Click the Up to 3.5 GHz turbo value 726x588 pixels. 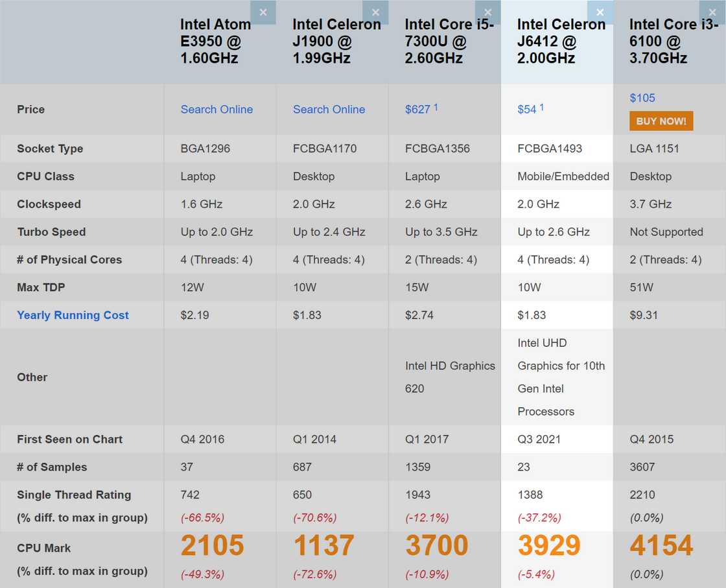pyautogui.click(x=441, y=232)
